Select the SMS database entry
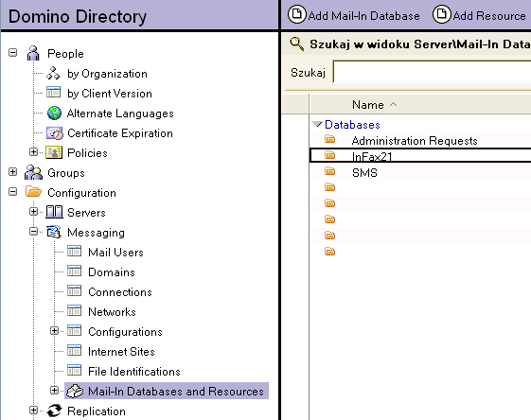This screenshot has height=420, width=531. [x=364, y=172]
